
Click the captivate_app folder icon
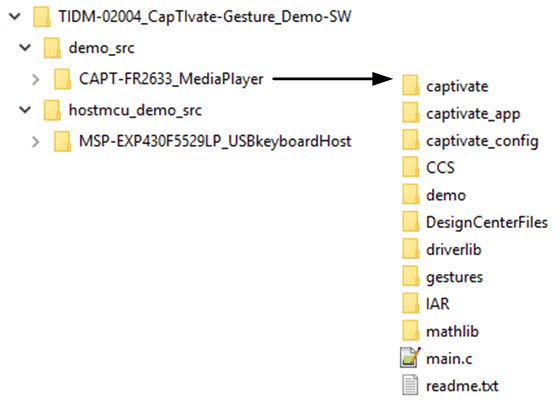click(x=411, y=112)
